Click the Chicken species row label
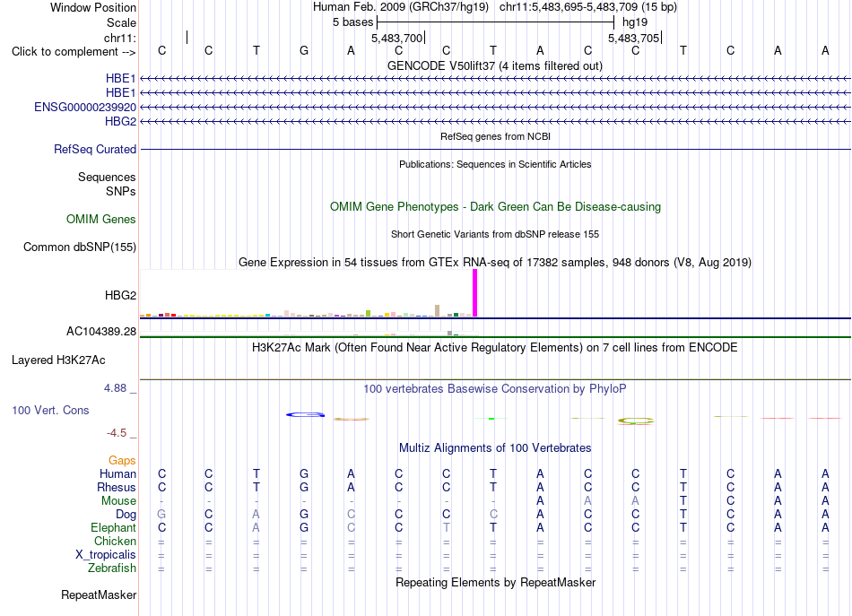The image size is (852, 616). (115, 541)
